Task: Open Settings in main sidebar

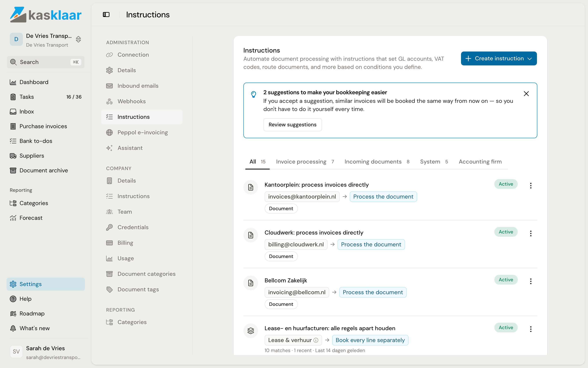Action: pos(46,284)
